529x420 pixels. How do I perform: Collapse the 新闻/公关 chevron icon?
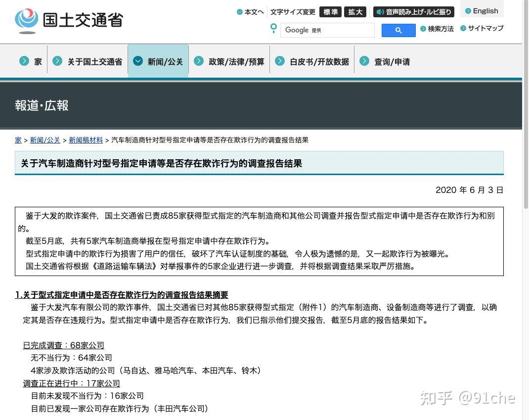tap(138, 61)
